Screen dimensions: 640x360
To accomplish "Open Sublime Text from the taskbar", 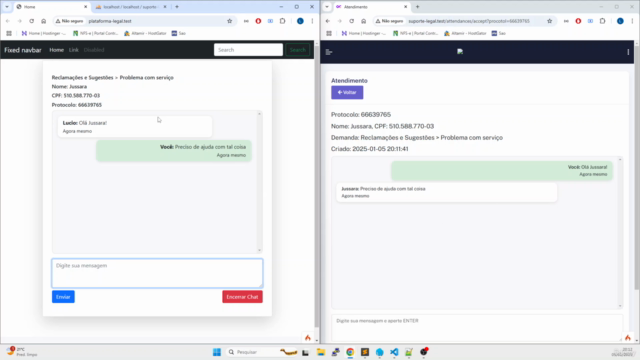I will click(x=365, y=352).
